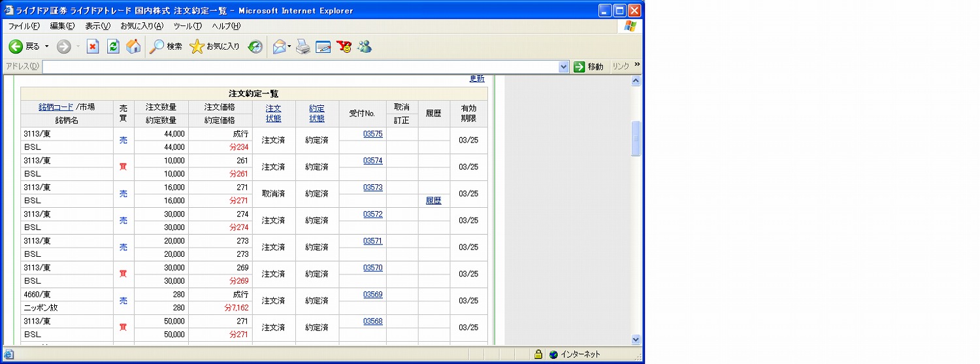Click the page scrollbar down arrow
This screenshot has width=980, height=364.
tap(636, 339)
